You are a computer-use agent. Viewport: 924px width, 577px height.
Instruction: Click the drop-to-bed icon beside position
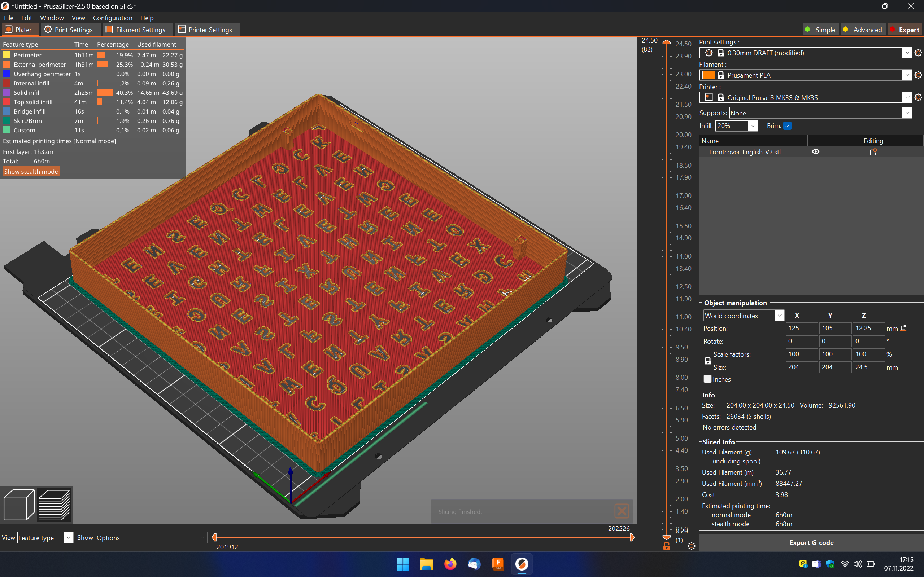click(903, 328)
